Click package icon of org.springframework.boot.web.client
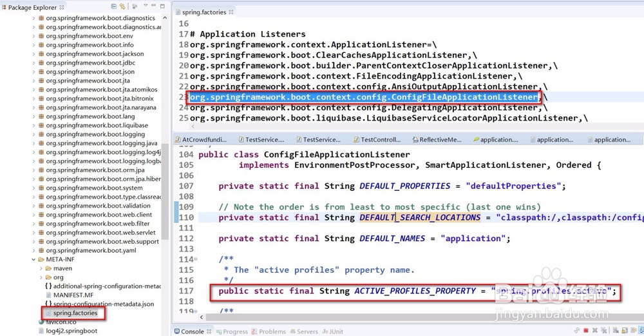Image resolution: width=644 pixels, height=336 pixels. 41,215
